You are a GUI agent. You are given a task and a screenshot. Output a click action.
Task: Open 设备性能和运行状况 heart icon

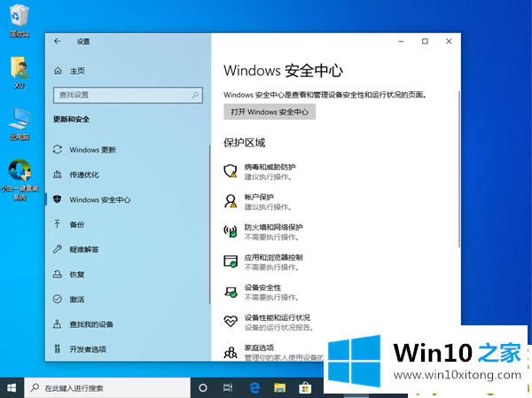(231, 322)
